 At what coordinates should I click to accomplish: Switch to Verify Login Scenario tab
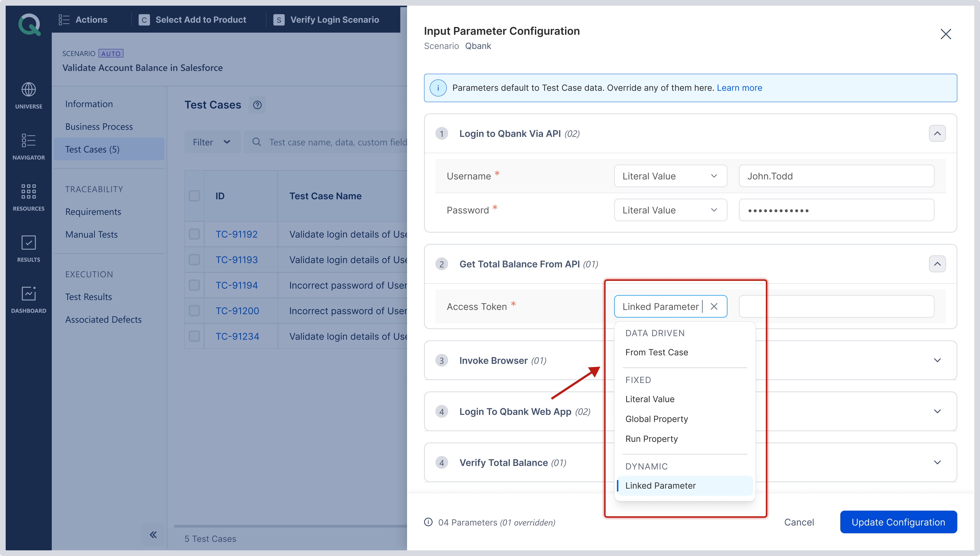coord(326,19)
